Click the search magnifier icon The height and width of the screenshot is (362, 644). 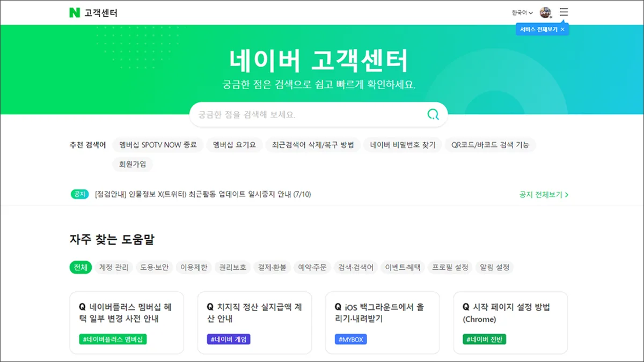[432, 114]
